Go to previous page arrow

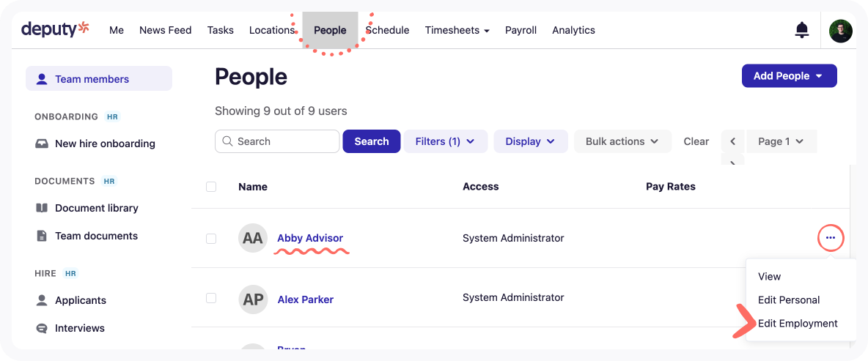point(732,141)
